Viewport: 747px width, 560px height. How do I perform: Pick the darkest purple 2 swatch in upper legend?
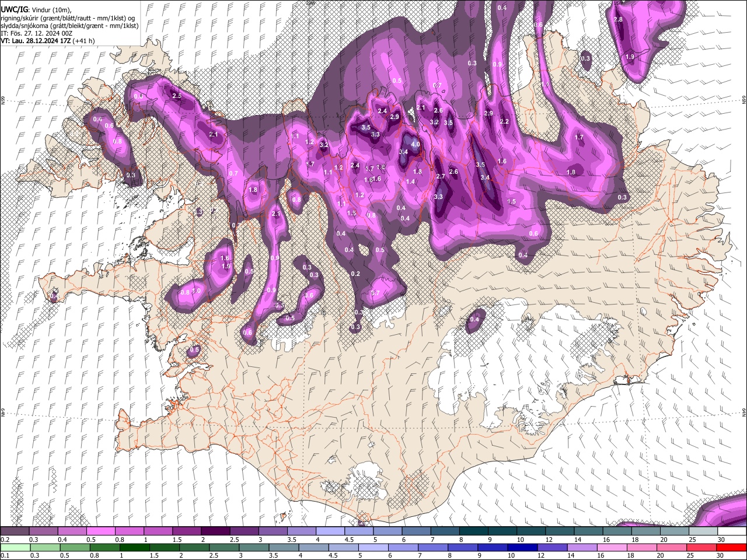(x=215, y=531)
